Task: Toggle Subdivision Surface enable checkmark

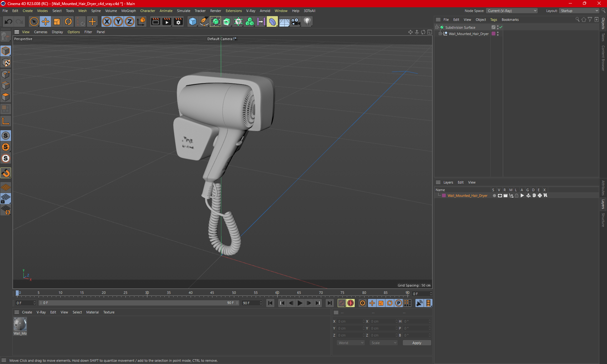Action: 501,27
